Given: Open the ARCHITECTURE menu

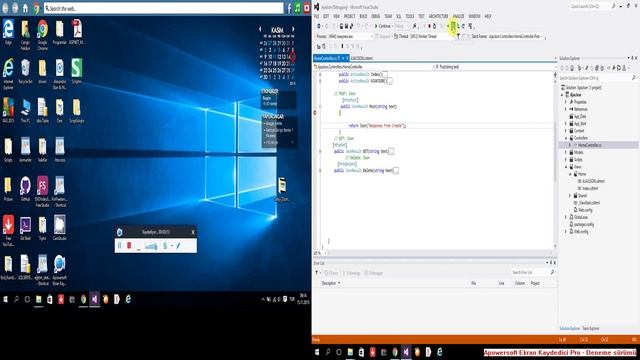Looking at the screenshot, I should pos(438,16).
